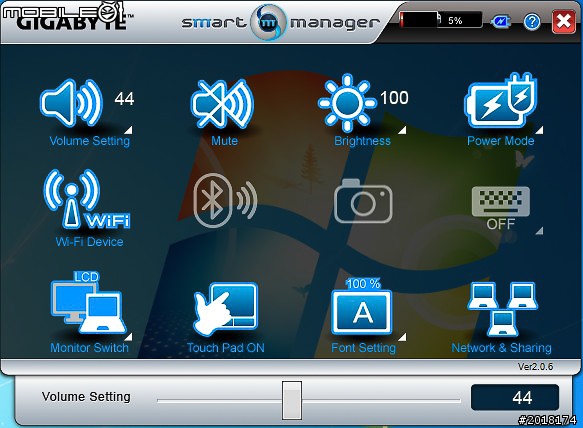Expand the Power Mode corner arrow

coord(539,130)
